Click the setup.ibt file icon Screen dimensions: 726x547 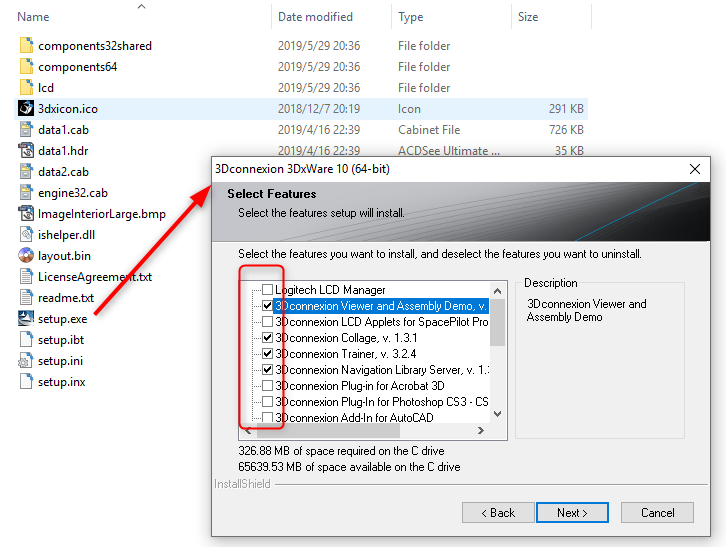pyautogui.click(x=26, y=340)
